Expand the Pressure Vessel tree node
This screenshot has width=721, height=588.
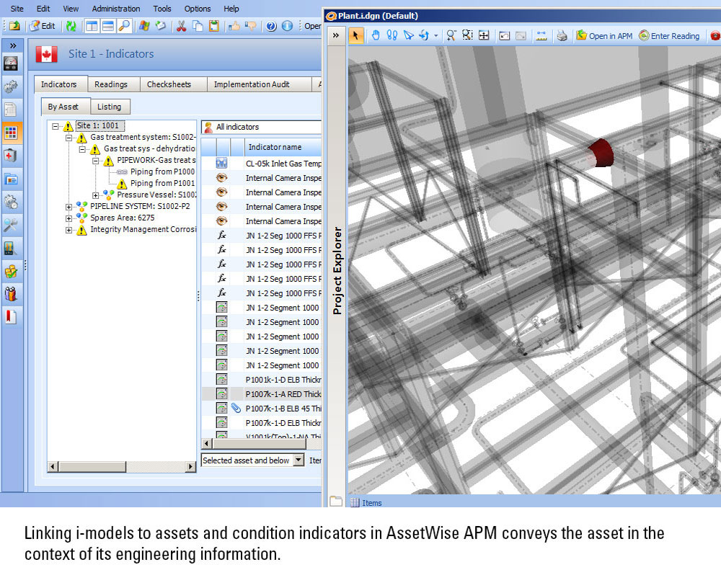pyautogui.click(x=96, y=195)
